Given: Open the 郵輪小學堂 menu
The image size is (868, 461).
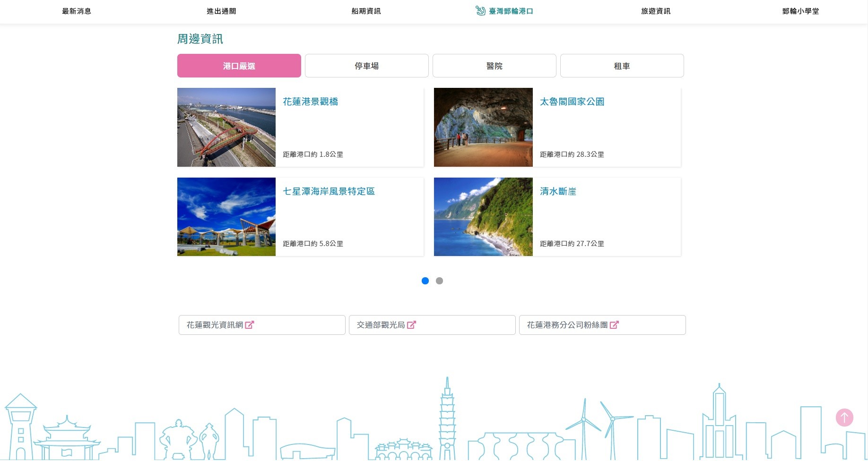Looking at the screenshot, I should [800, 11].
